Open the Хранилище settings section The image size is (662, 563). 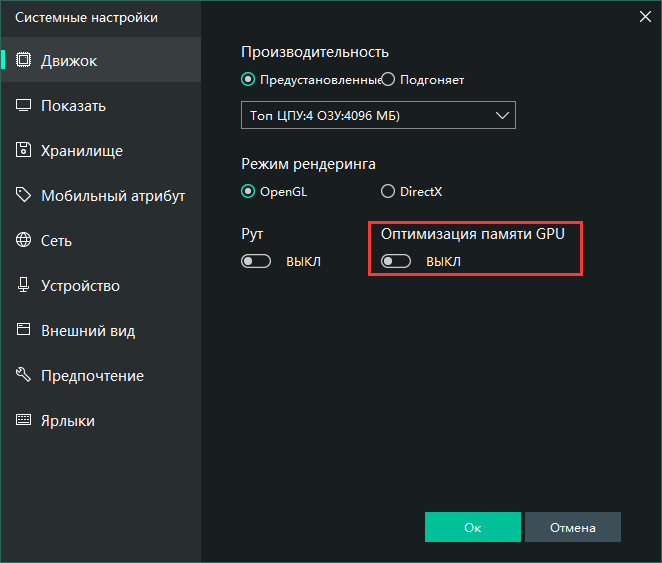[x=82, y=151]
